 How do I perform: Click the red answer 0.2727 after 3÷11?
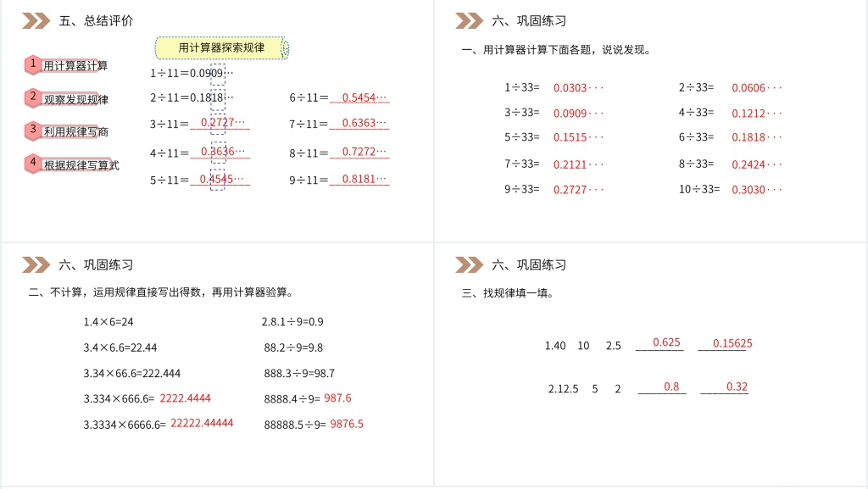pyautogui.click(x=223, y=122)
